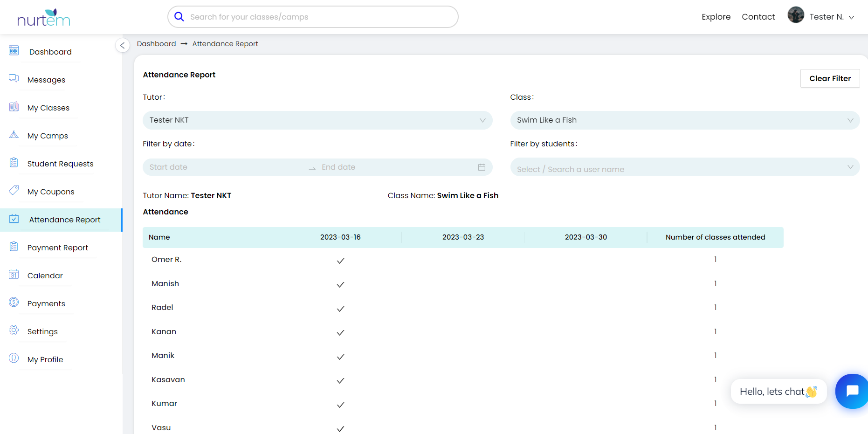Go to Payment Report in sidebar

[x=57, y=248]
